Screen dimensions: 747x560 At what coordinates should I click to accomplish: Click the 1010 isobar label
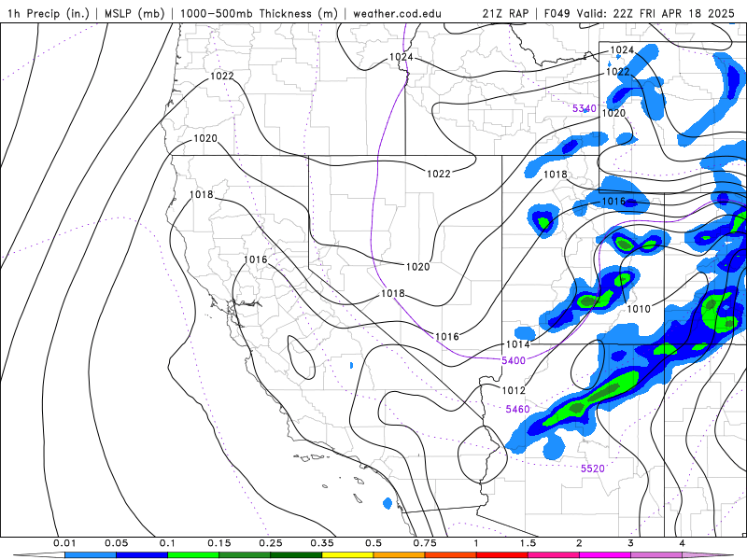point(639,309)
